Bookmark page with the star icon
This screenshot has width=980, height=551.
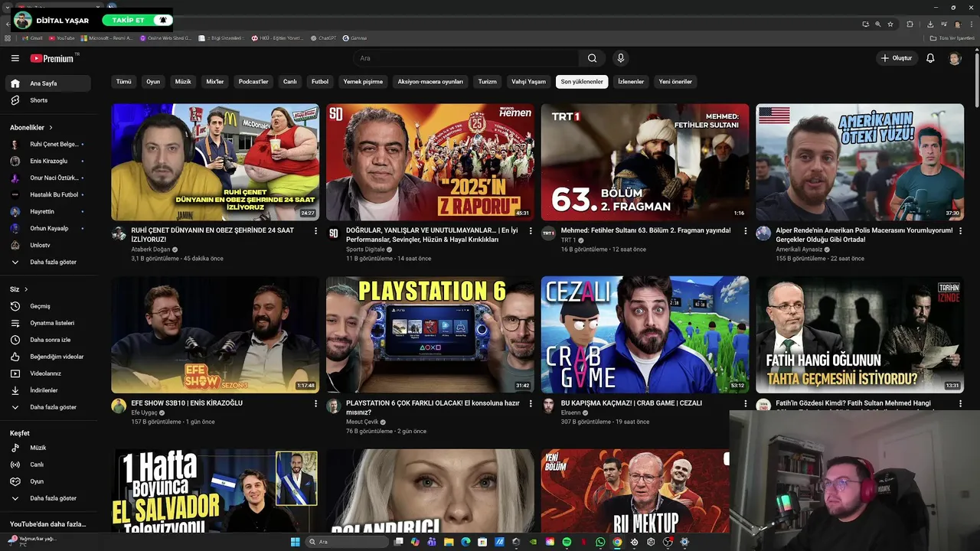[890, 24]
